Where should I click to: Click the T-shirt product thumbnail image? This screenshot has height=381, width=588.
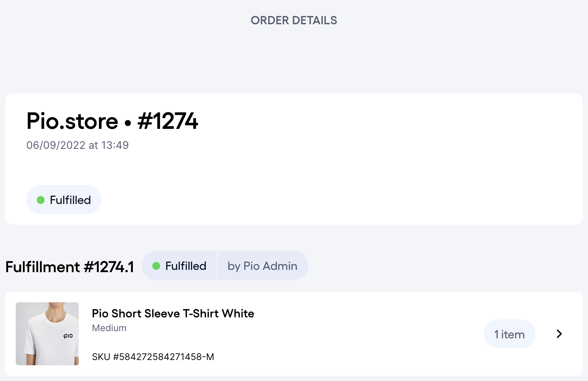point(47,334)
